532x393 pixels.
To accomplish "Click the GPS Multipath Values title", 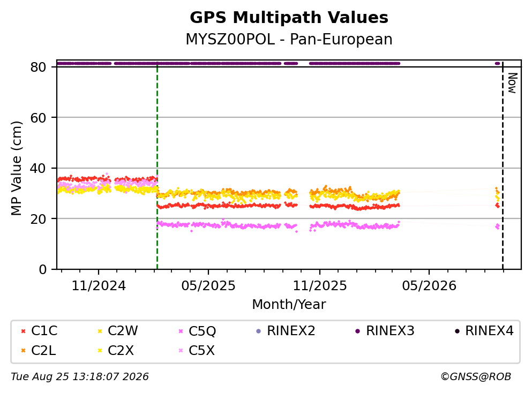I will 289,18.
